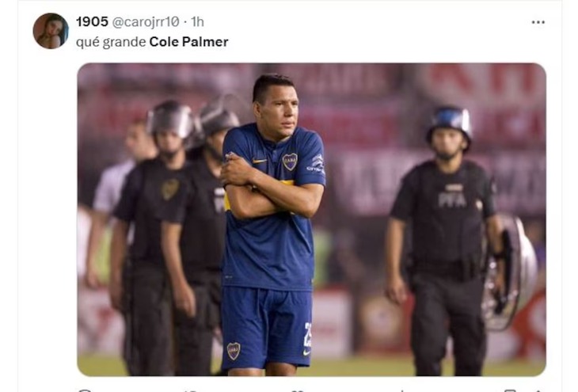
Task: Open the tweet via the 1h timestamp
Action: tap(197, 22)
